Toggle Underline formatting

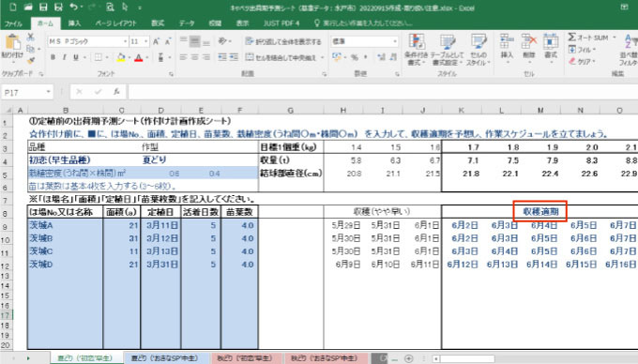[76, 57]
